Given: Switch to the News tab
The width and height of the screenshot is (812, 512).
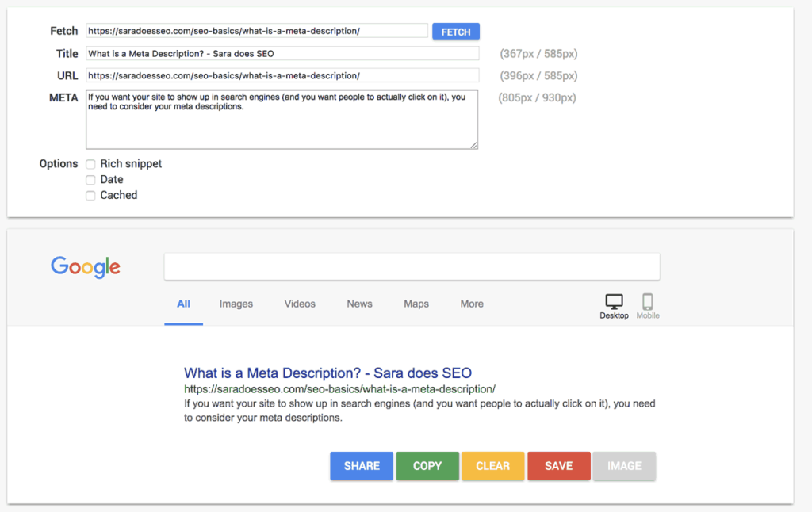Looking at the screenshot, I should coord(359,304).
